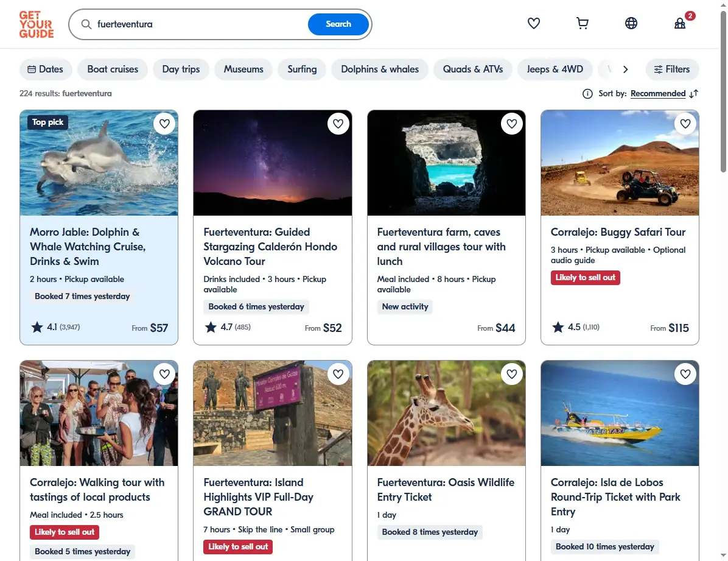Open the wishlist heart icon in header

[533, 23]
